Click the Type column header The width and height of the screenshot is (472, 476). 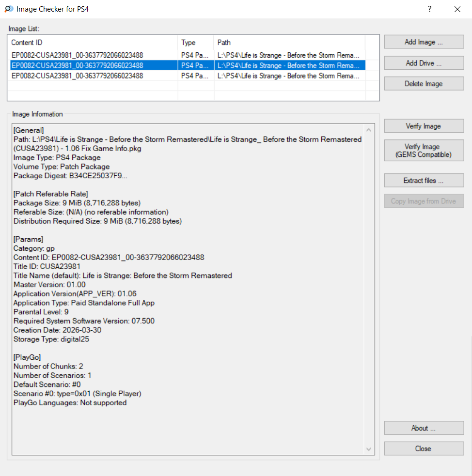tap(195, 43)
